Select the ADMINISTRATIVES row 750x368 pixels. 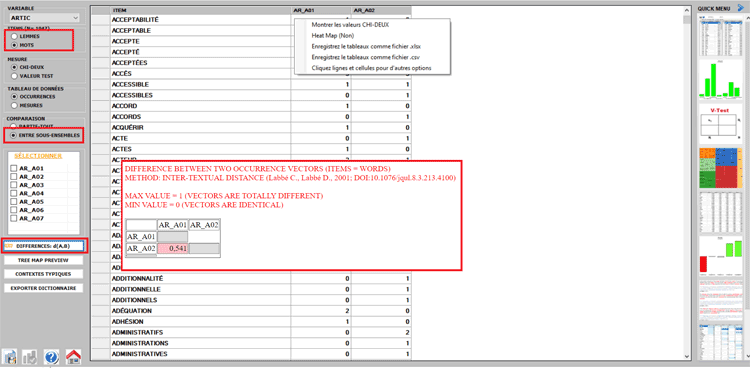(x=251, y=354)
